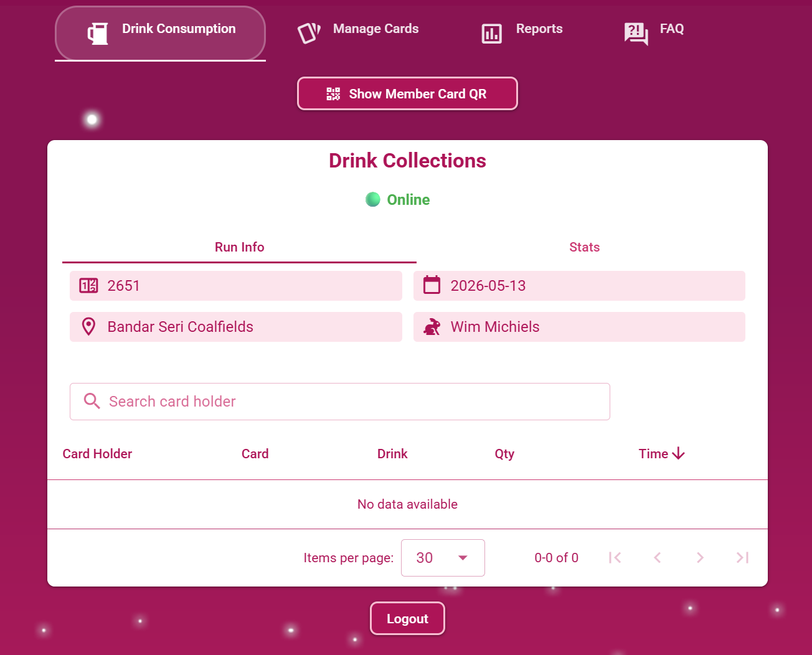Select the Run Info tab
812x655 pixels.
click(x=240, y=247)
